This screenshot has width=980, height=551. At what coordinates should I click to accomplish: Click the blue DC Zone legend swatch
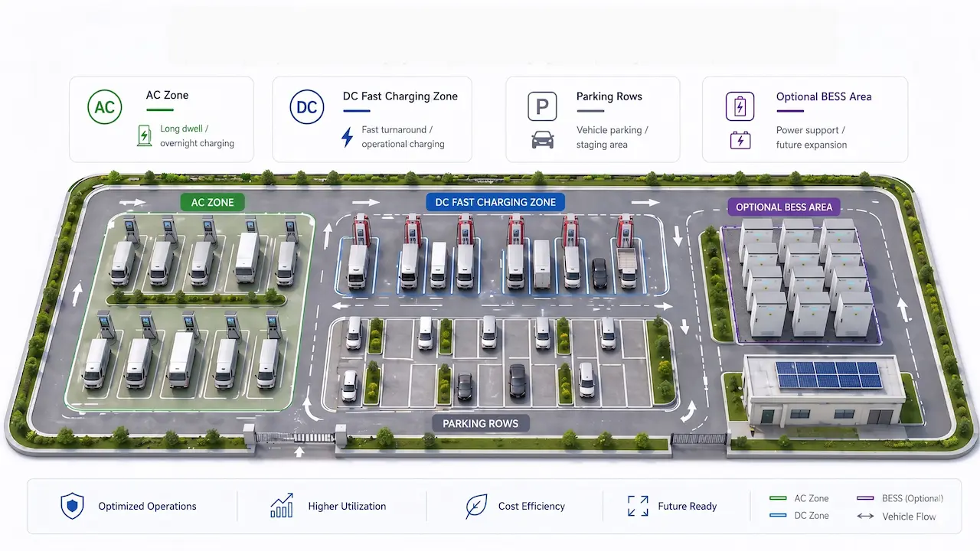[778, 516]
